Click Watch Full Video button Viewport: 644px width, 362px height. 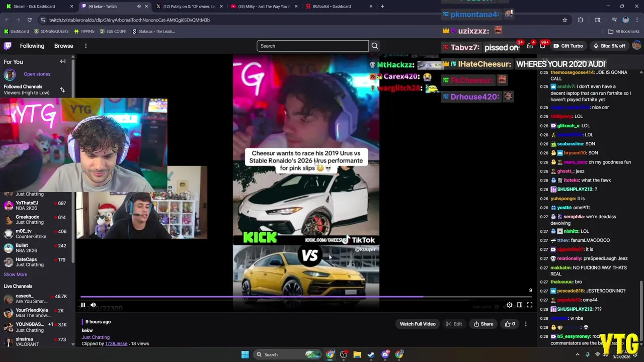[418, 324]
